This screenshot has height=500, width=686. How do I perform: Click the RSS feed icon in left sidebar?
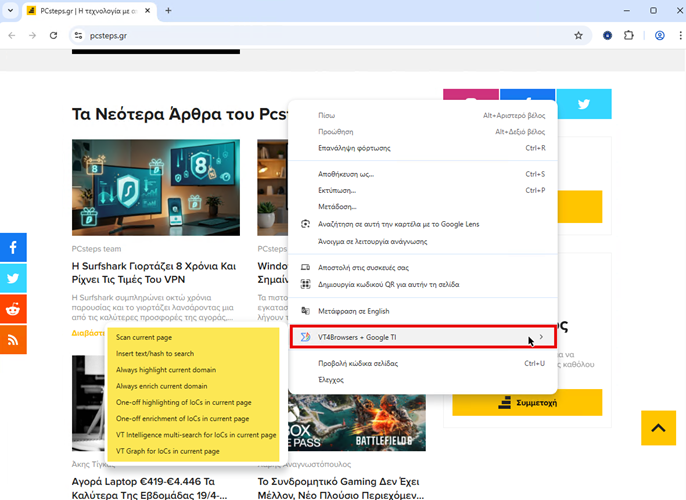pos(13,340)
